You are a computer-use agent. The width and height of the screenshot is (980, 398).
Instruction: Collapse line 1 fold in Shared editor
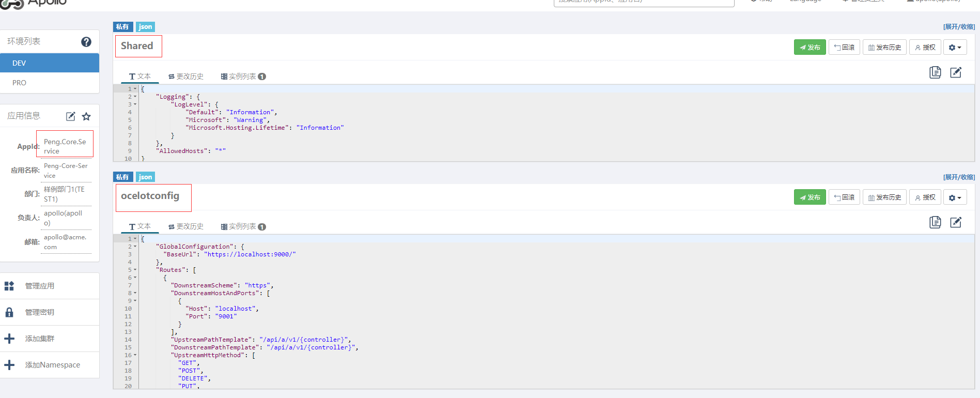pyautogui.click(x=135, y=89)
